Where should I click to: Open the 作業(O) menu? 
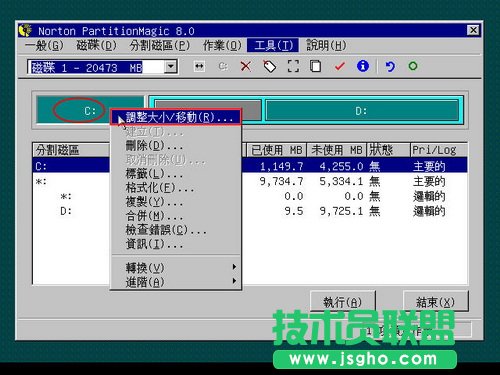222,45
